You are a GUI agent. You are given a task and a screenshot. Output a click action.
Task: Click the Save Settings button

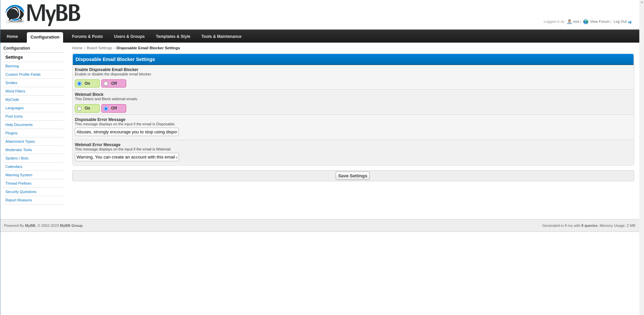[353, 176]
